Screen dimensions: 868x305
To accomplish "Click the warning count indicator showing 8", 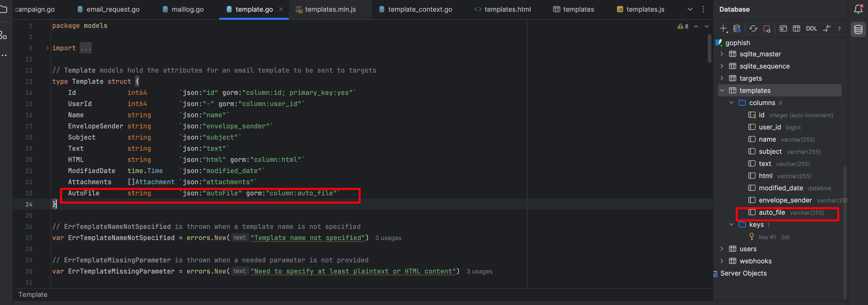I will click(x=683, y=26).
